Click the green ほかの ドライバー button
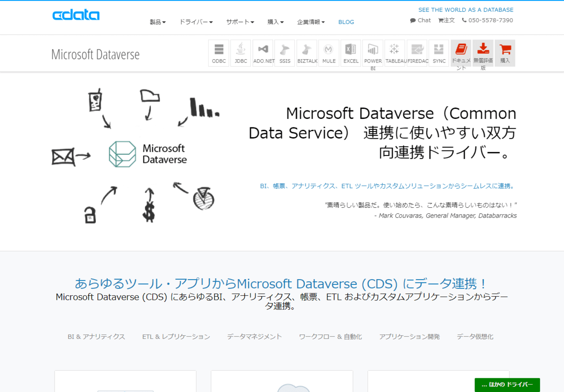The width and height of the screenshot is (564, 392). (x=507, y=385)
